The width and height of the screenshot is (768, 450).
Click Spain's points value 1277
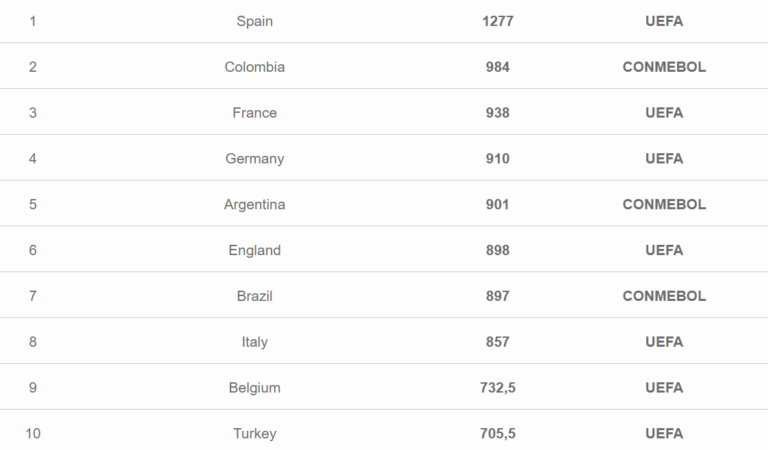[x=498, y=21]
